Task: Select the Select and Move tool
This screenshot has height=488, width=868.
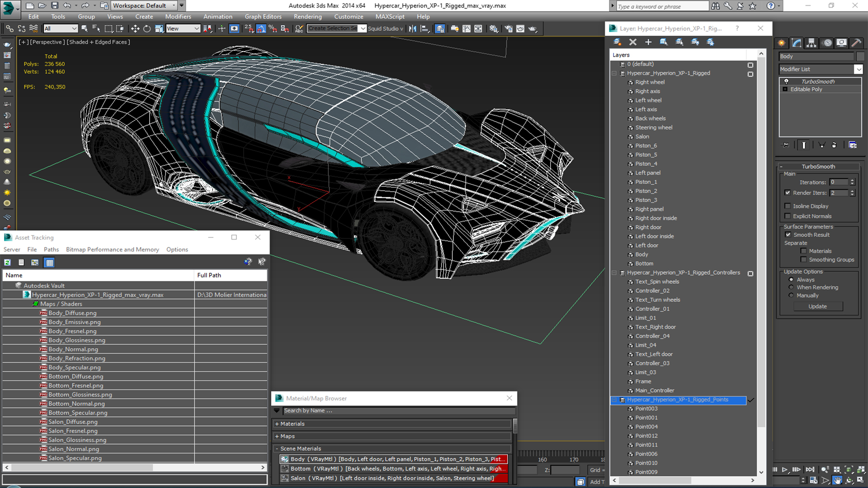Action: pyautogui.click(x=135, y=28)
